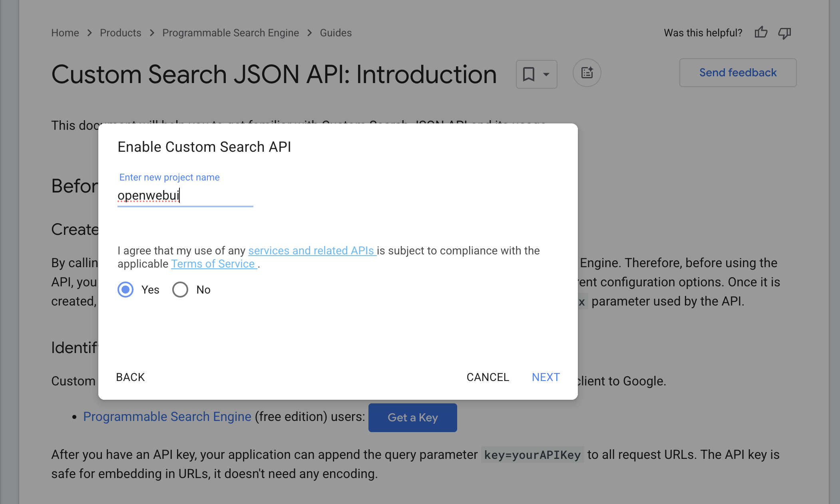840x504 pixels.
Task: Click the 'key=yourAPIKey' code text
Action: click(532, 455)
